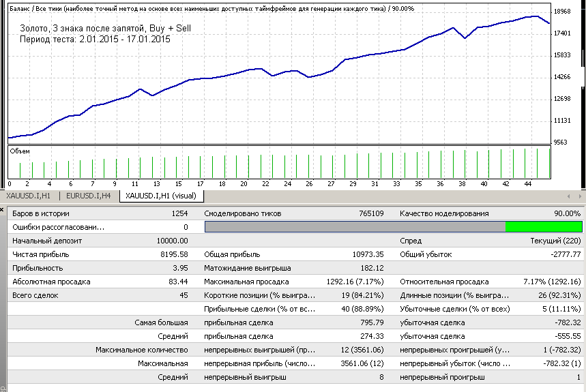Click the balance axis label 18968
Viewport: 586px width, 392px height.
562,12
